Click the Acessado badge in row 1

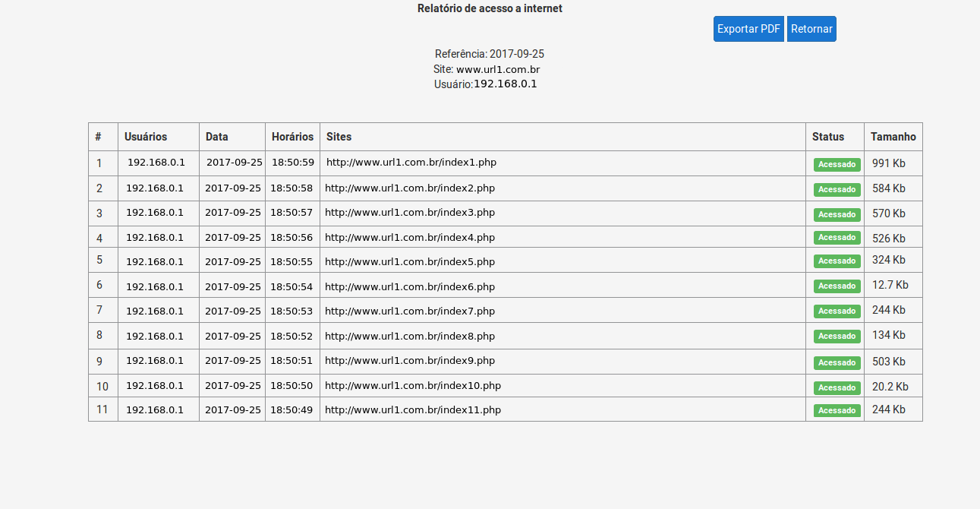pyautogui.click(x=837, y=164)
